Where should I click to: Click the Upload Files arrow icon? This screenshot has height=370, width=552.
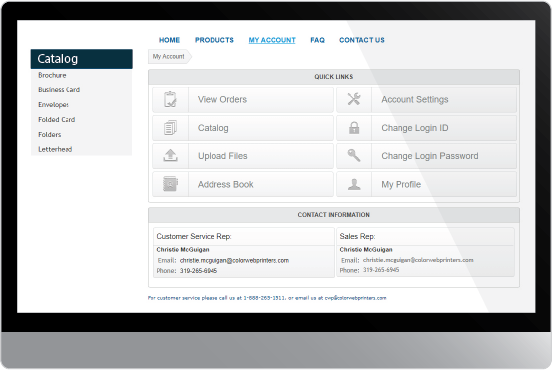[170, 155]
